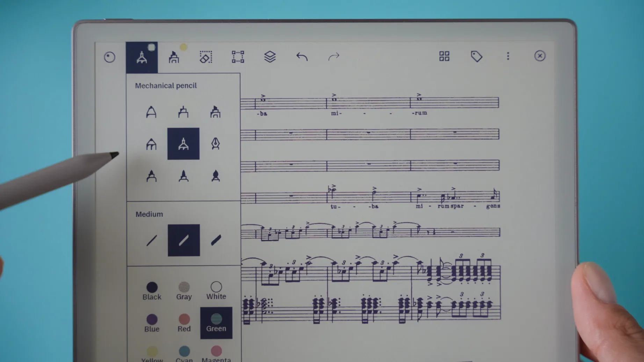
Task: Tap the lyric "gens" in the score
Action: 493,206
